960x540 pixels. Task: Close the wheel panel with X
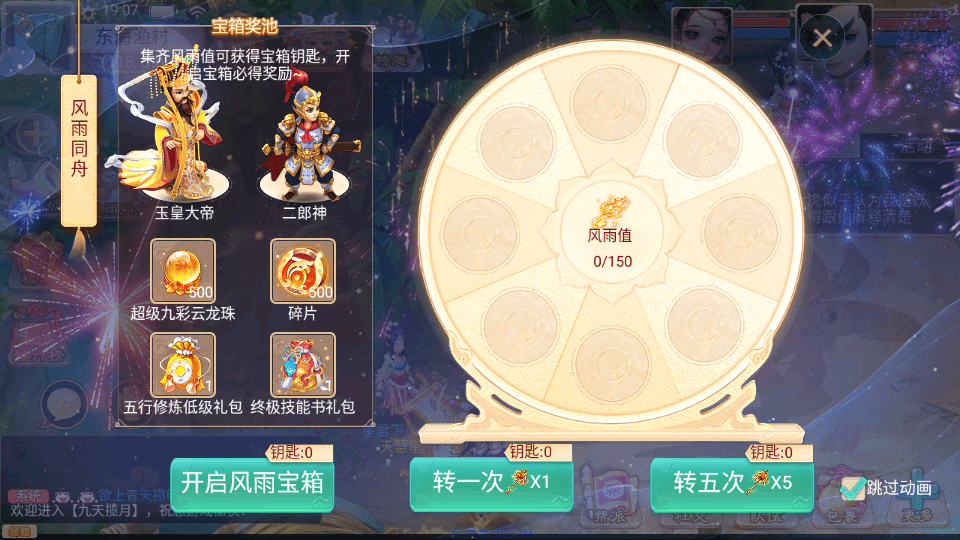[x=822, y=39]
